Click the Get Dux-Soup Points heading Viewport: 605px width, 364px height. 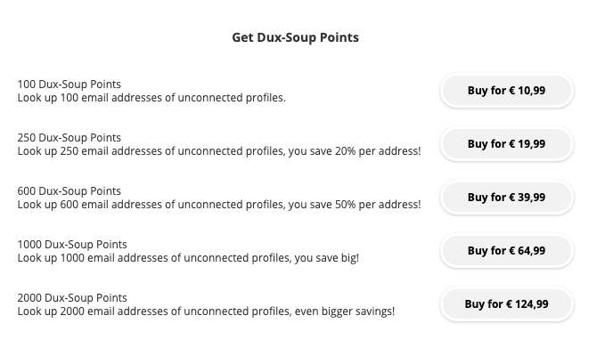point(295,37)
